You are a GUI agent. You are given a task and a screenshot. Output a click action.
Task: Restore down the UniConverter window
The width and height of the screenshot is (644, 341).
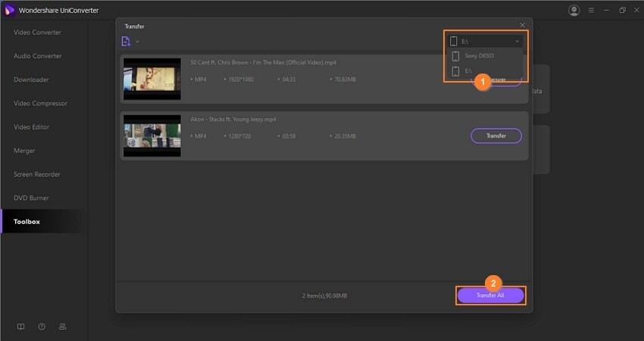coord(622,11)
